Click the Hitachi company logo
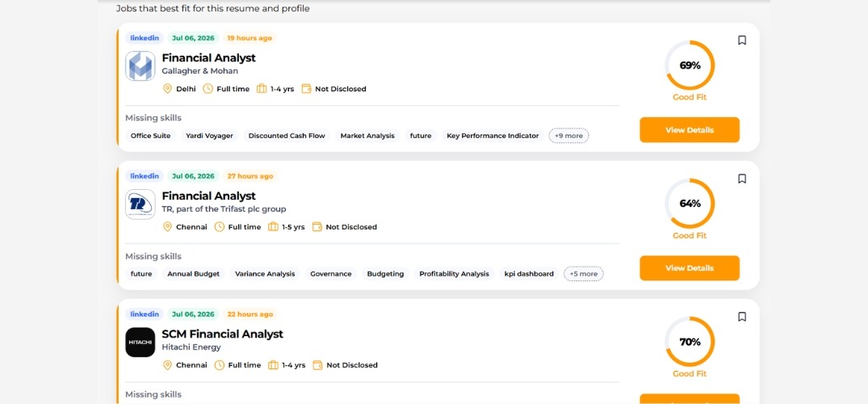 [140, 342]
